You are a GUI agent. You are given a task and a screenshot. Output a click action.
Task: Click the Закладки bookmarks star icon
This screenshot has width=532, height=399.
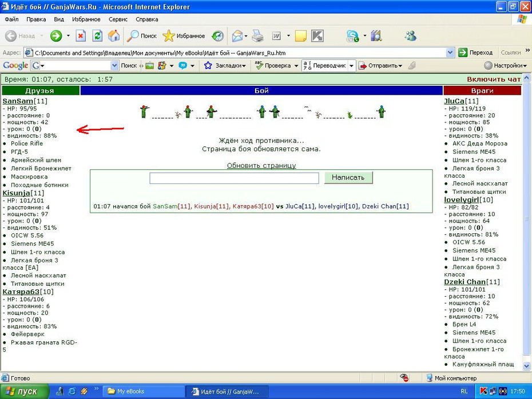(x=208, y=65)
